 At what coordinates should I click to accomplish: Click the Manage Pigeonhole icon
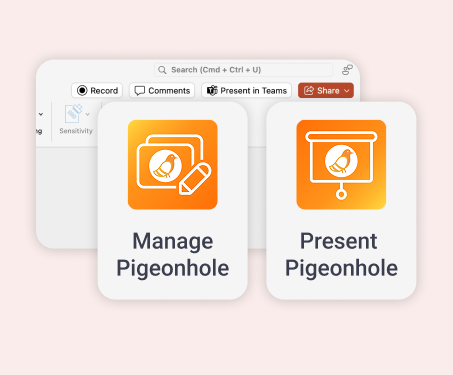point(173,165)
